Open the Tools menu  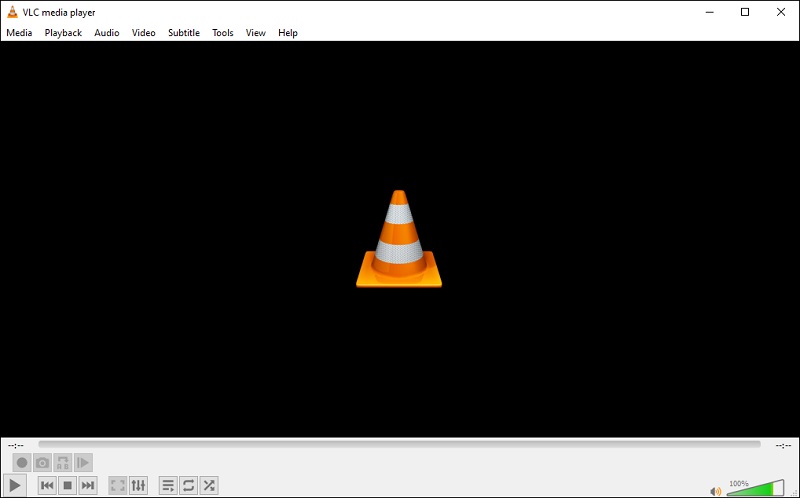tap(222, 33)
